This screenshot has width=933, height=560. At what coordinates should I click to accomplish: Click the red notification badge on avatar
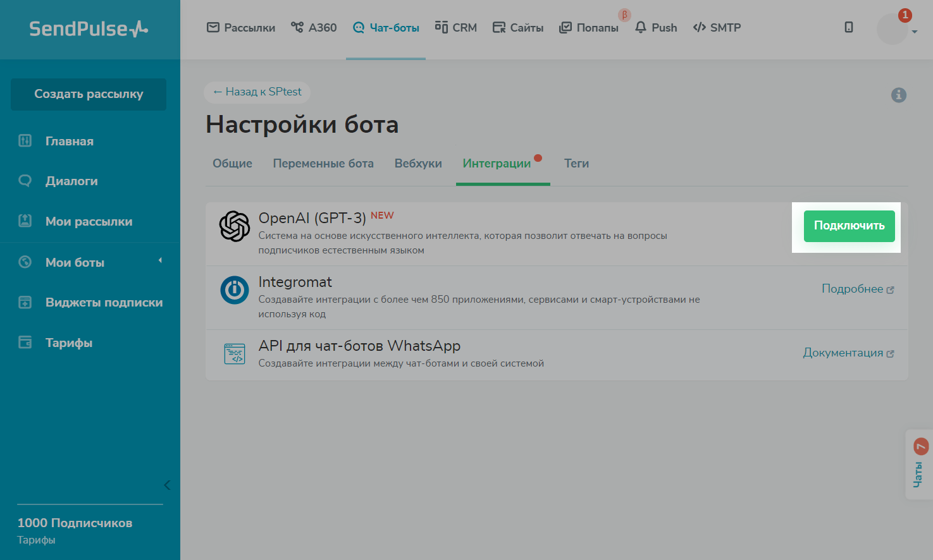click(905, 15)
